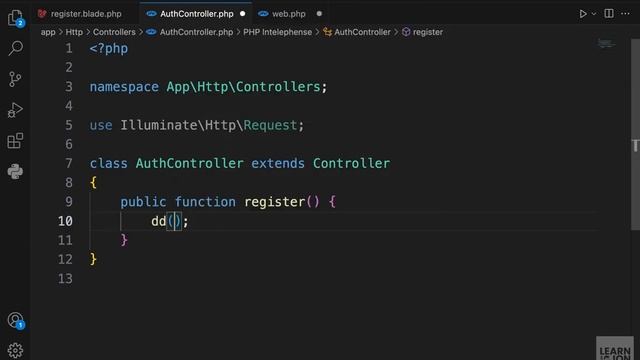Open the Run and Debug view

tap(15, 110)
